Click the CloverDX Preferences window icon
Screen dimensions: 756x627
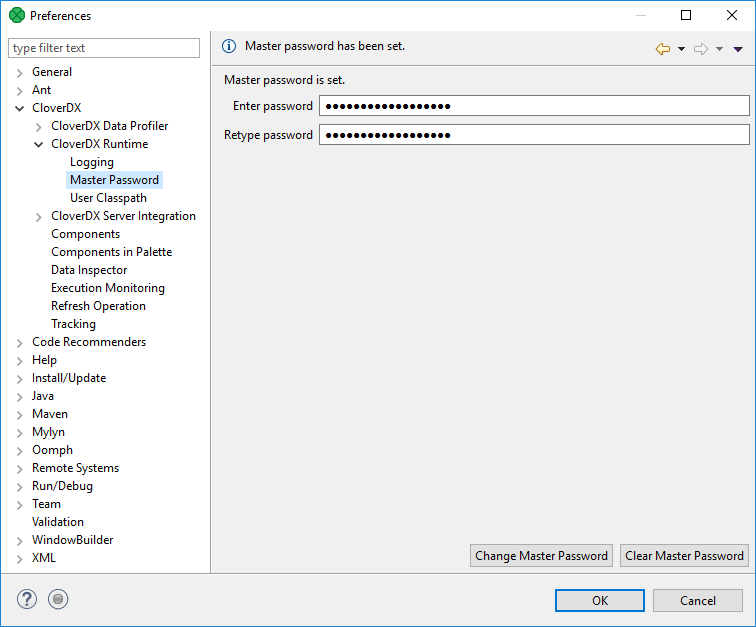(x=16, y=16)
